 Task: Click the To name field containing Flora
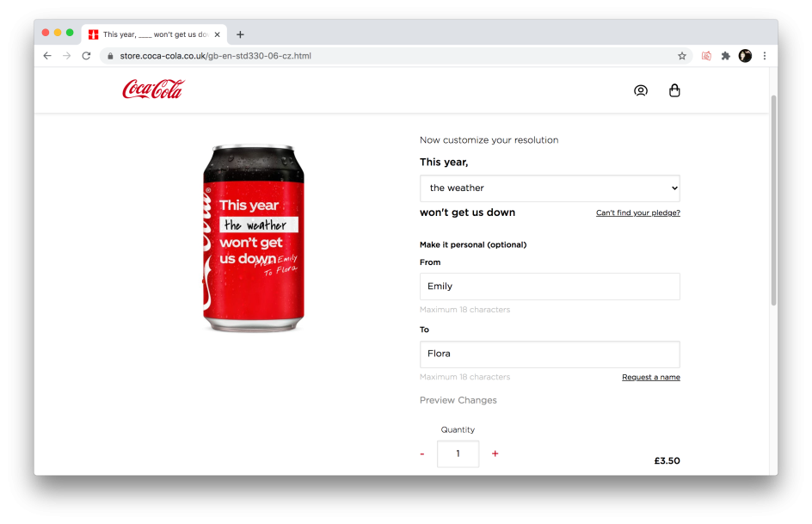coord(550,354)
